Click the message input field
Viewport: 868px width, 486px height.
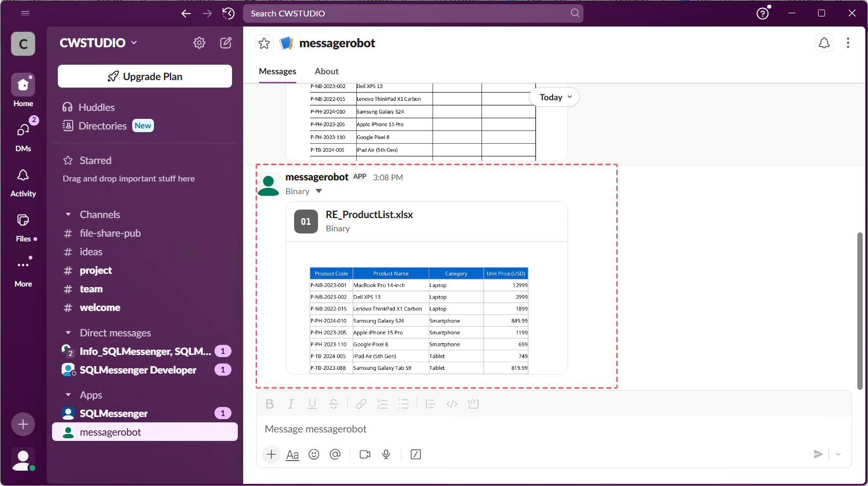pos(478,429)
